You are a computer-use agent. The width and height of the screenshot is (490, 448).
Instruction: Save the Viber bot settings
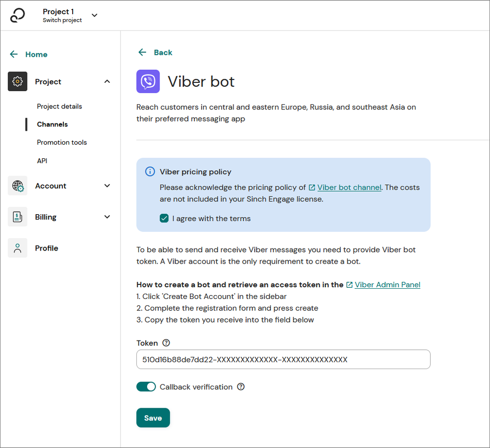(x=153, y=418)
